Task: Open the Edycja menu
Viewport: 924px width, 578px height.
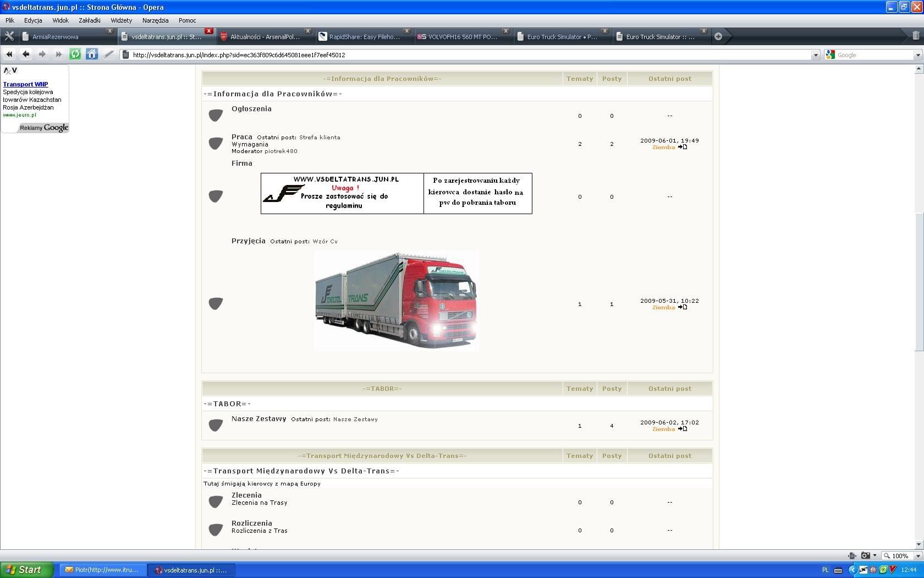Action: [33, 20]
